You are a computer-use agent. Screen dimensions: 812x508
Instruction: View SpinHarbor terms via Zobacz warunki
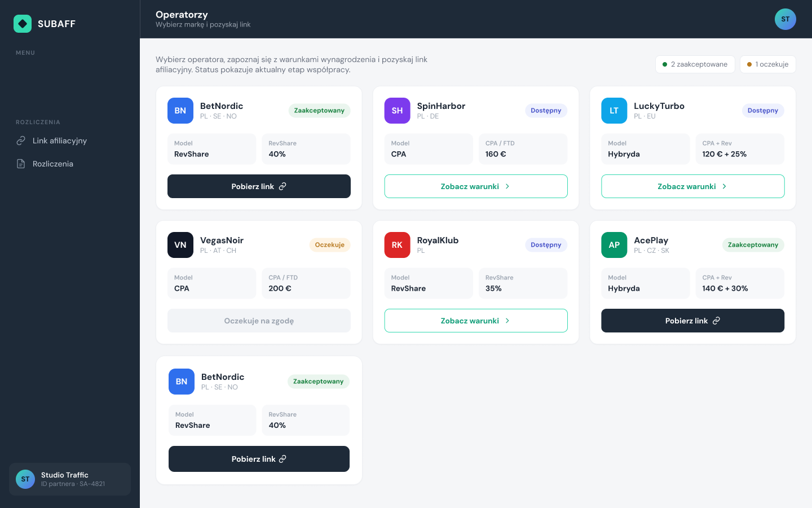[x=476, y=186]
